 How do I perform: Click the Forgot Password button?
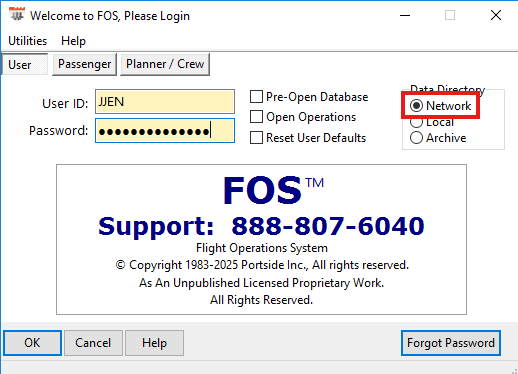point(451,343)
